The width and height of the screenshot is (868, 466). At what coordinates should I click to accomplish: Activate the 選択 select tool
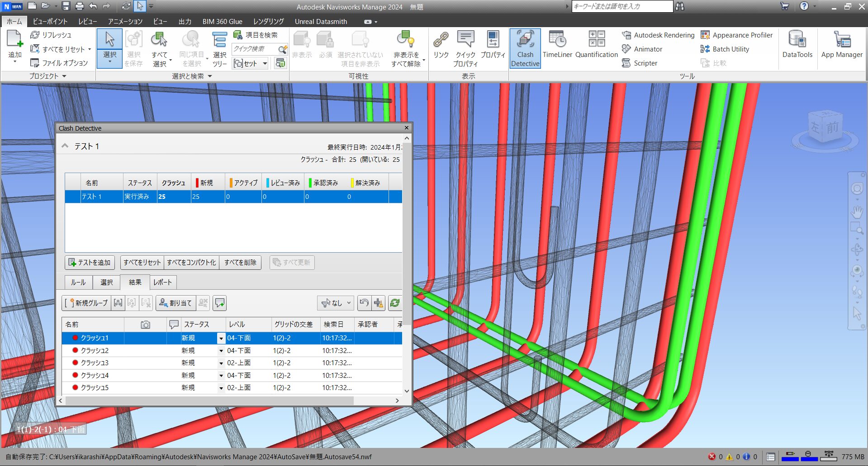click(109, 48)
